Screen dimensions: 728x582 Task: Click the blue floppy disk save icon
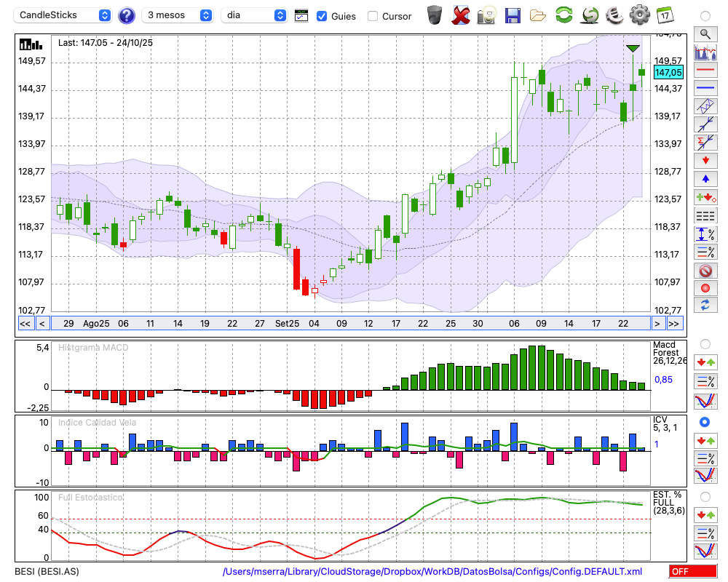click(513, 15)
